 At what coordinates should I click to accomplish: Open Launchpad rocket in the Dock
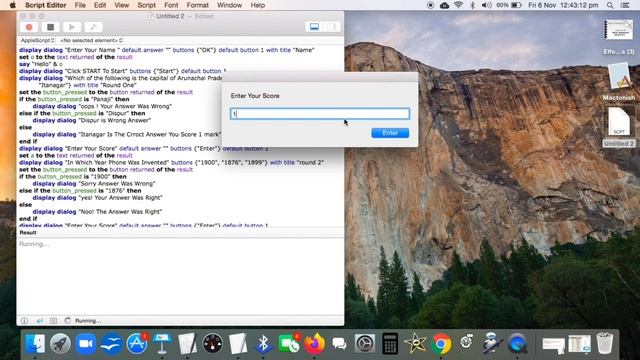tap(60, 343)
